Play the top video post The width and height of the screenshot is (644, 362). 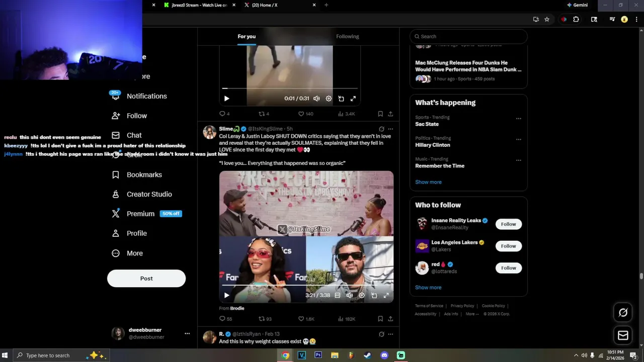point(226,99)
